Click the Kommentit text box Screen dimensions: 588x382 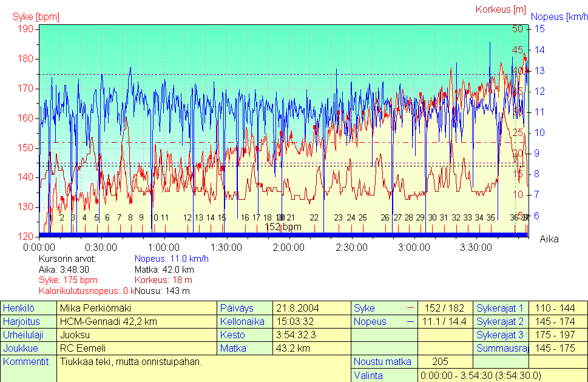pos(203,368)
